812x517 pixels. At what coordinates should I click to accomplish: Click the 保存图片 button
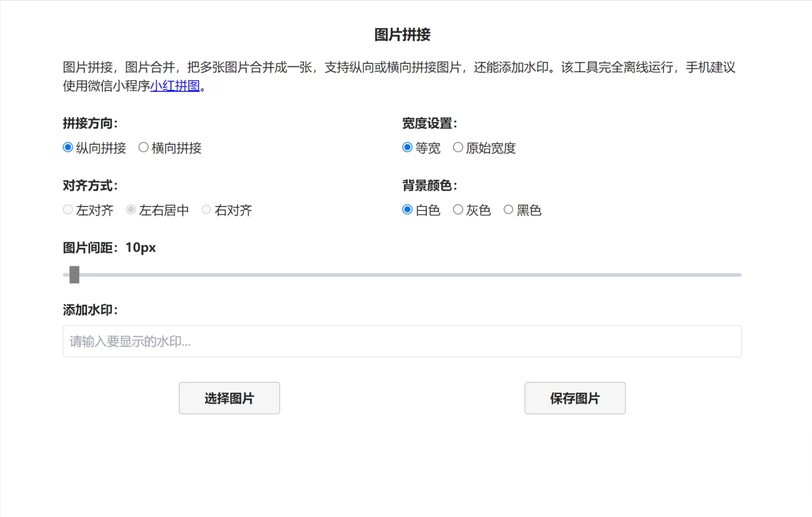575,398
